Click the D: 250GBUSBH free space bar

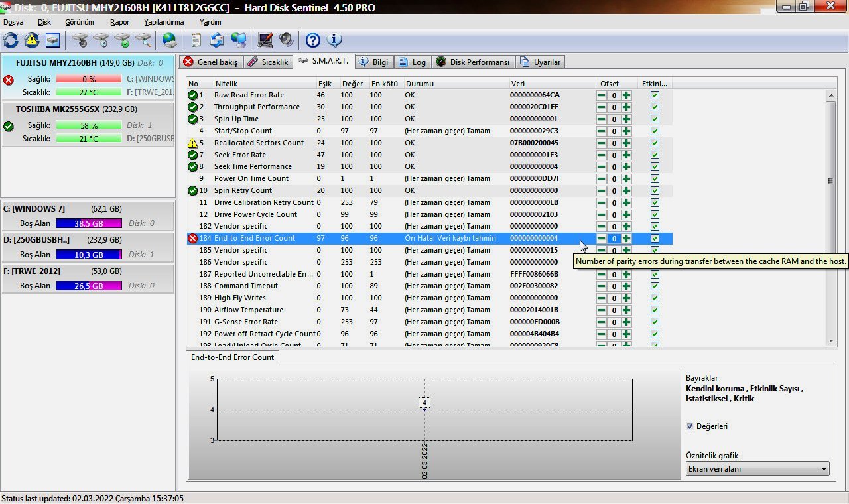tap(89, 255)
